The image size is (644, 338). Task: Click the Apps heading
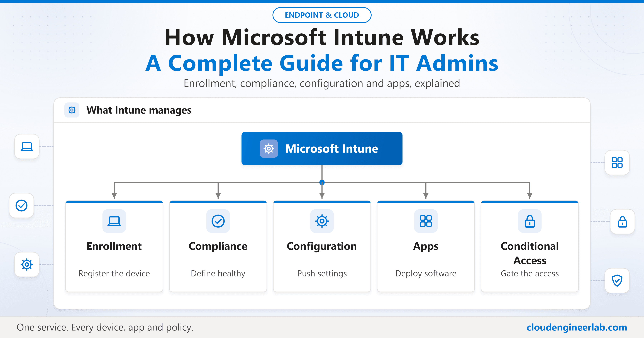(x=426, y=246)
